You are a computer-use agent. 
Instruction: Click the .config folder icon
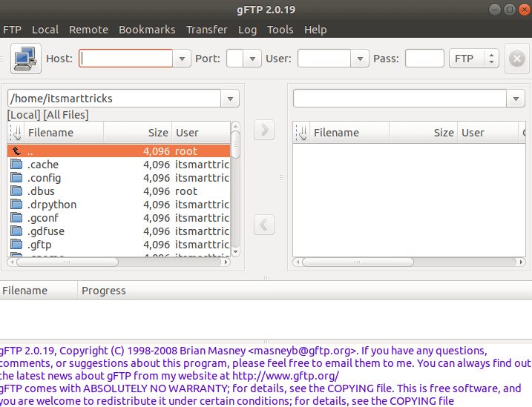pyautogui.click(x=16, y=178)
